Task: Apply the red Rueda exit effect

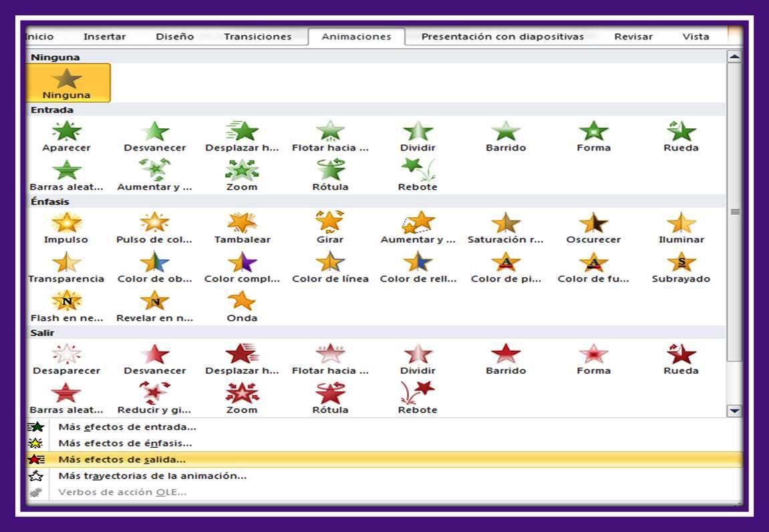Action: coord(681,360)
